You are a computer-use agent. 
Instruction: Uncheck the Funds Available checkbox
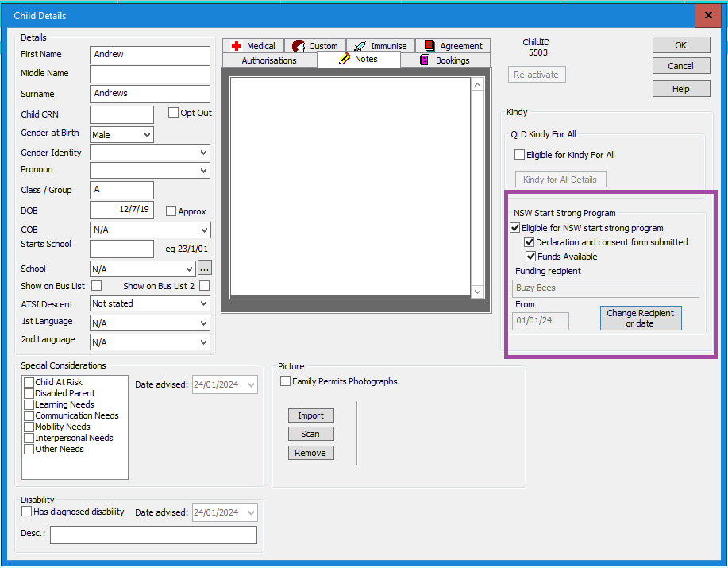(531, 257)
